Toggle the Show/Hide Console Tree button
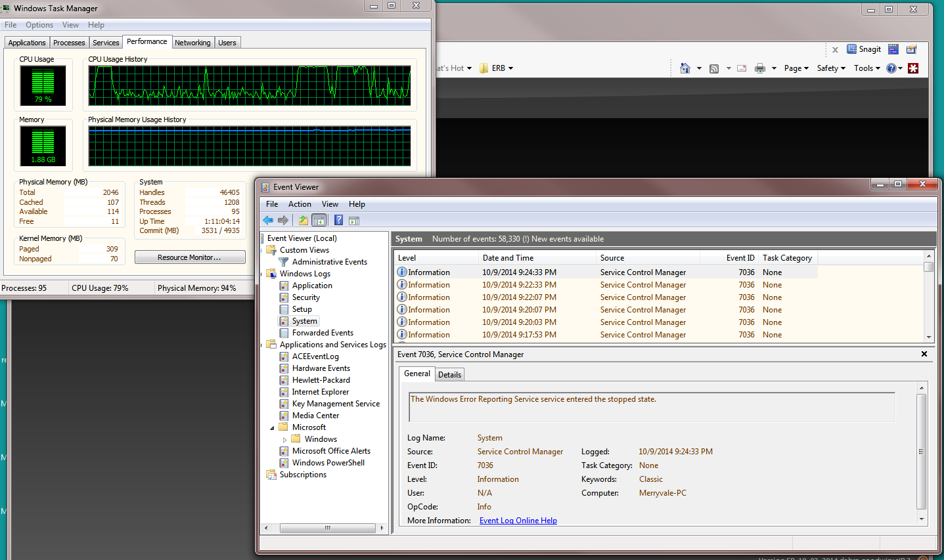 click(x=319, y=221)
